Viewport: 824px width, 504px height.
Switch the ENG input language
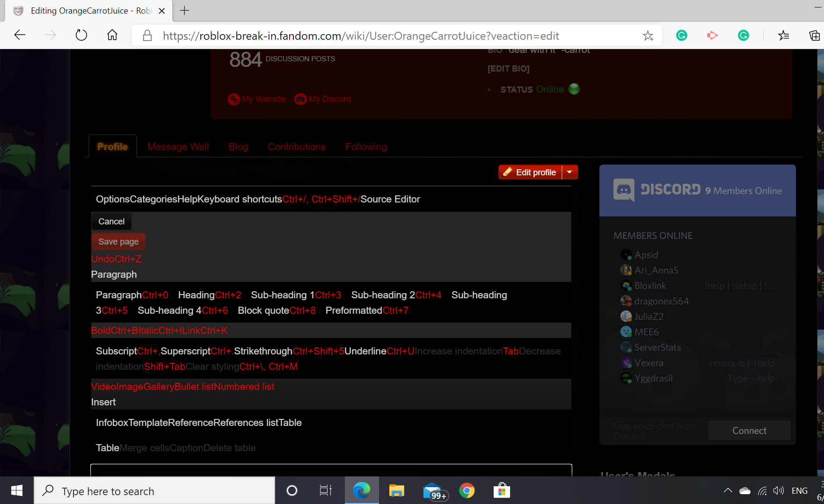tap(800, 491)
